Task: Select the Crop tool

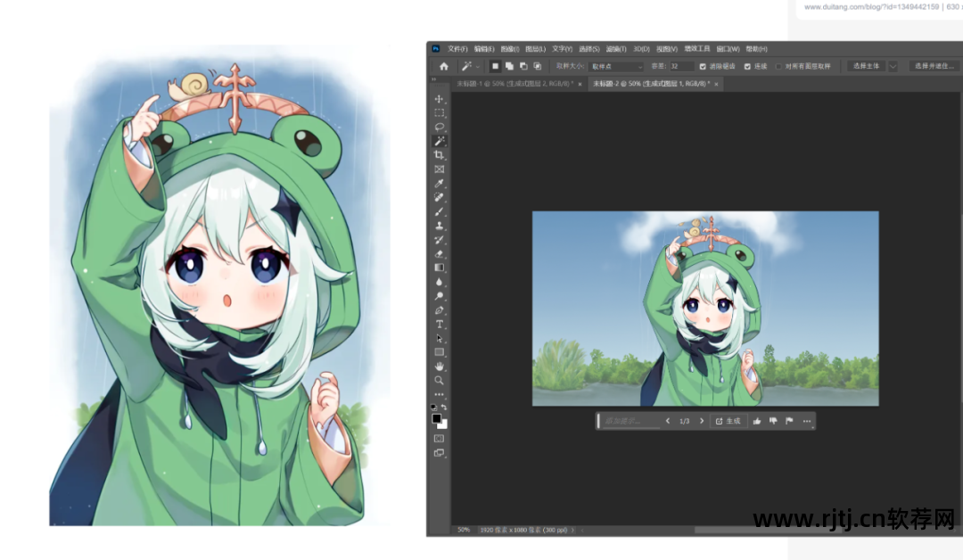Action: tap(439, 155)
